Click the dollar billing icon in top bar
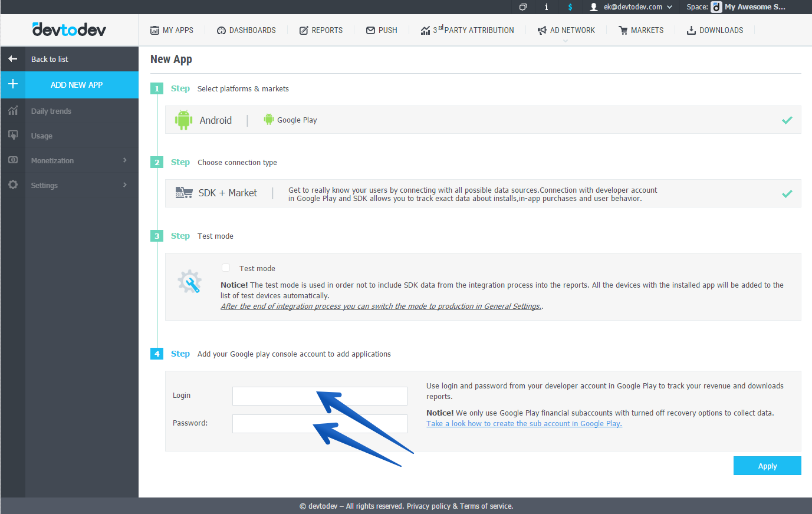 570,7
